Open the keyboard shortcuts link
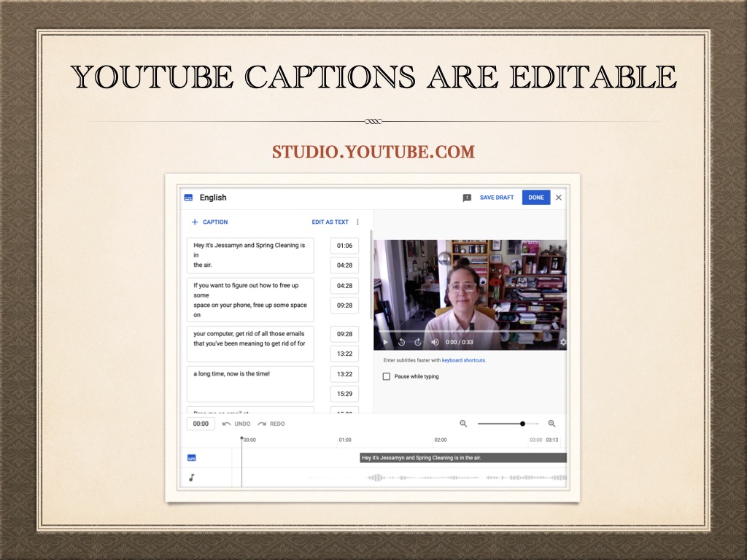The height and width of the screenshot is (560, 747). (x=463, y=360)
